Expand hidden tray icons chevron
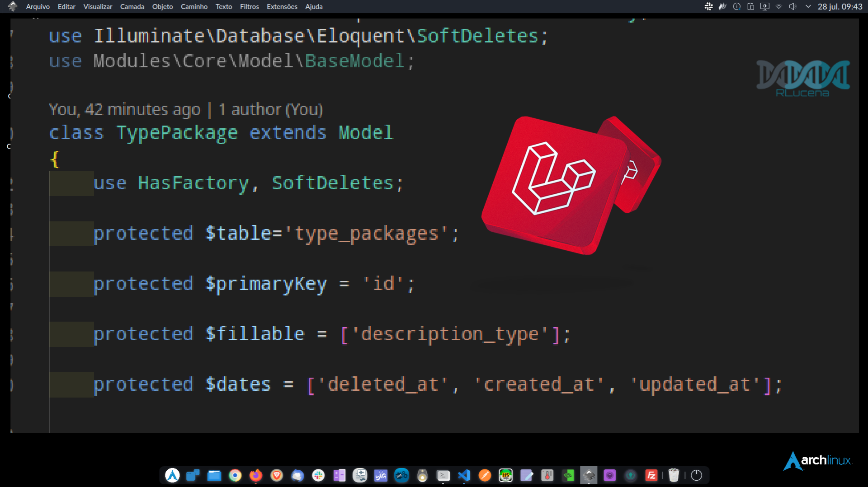868x487 pixels. coord(808,6)
